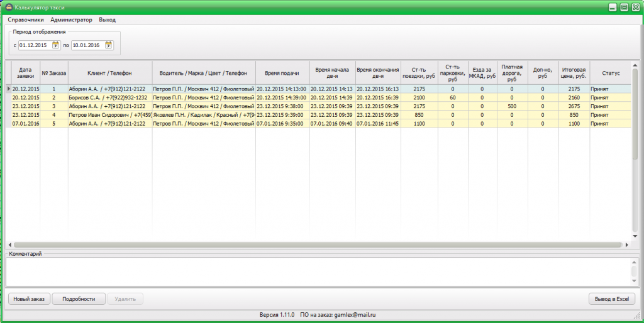Viewport: 644px width, 323px height.
Task: Sort by the Дата заявки column header
Action: [x=26, y=73]
